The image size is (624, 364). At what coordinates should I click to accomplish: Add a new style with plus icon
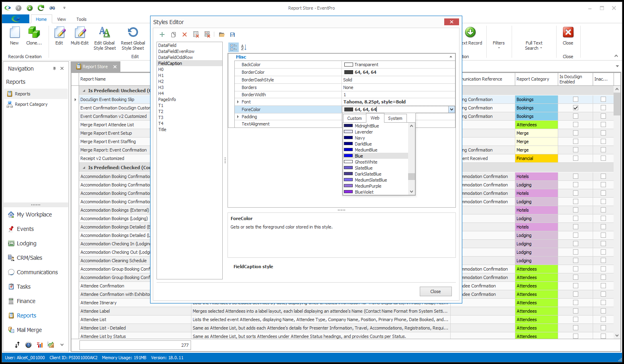tap(162, 34)
